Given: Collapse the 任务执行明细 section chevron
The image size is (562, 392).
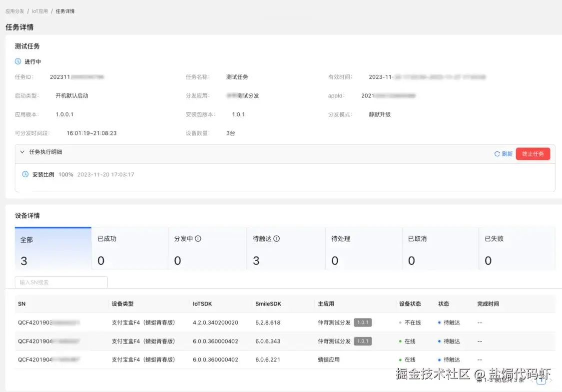Looking at the screenshot, I should pos(22,152).
